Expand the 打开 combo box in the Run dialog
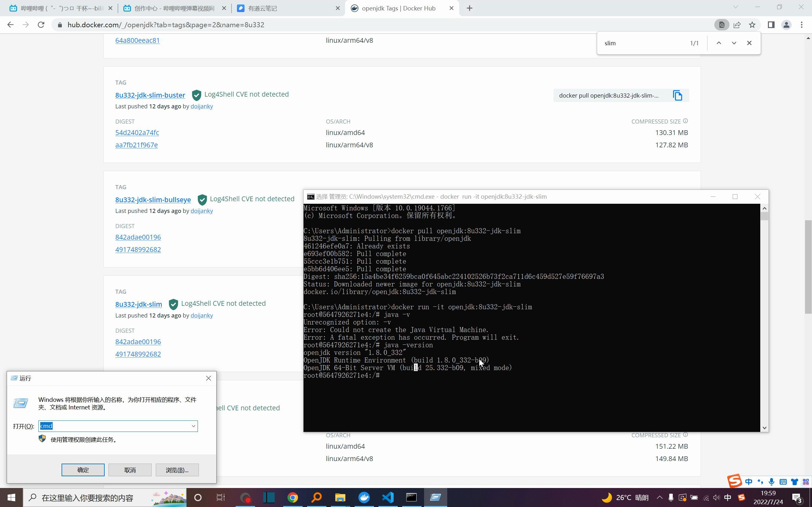Screen dimensions: 812x507 point(193,426)
